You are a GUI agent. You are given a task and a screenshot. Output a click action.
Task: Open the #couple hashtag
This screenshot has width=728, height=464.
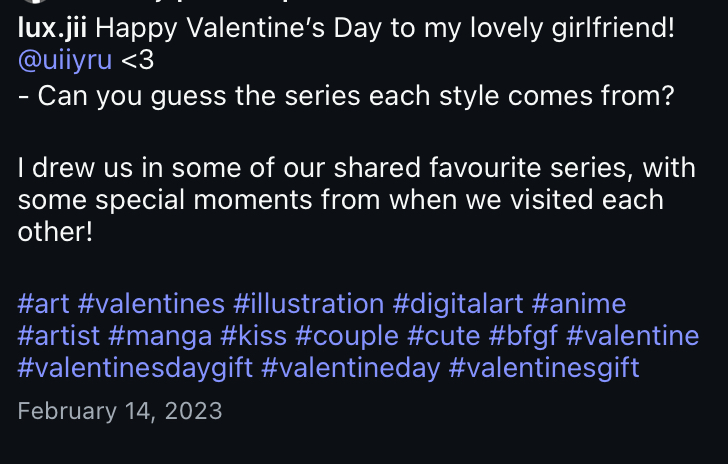click(x=347, y=336)
